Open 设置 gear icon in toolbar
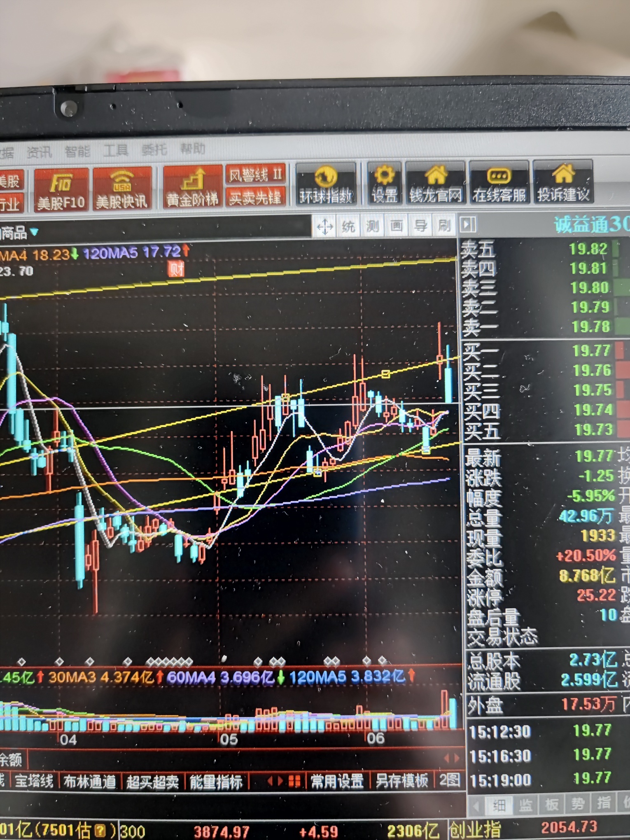The width and height of the screenshot is (630, 840). click(x=384, y=183)
